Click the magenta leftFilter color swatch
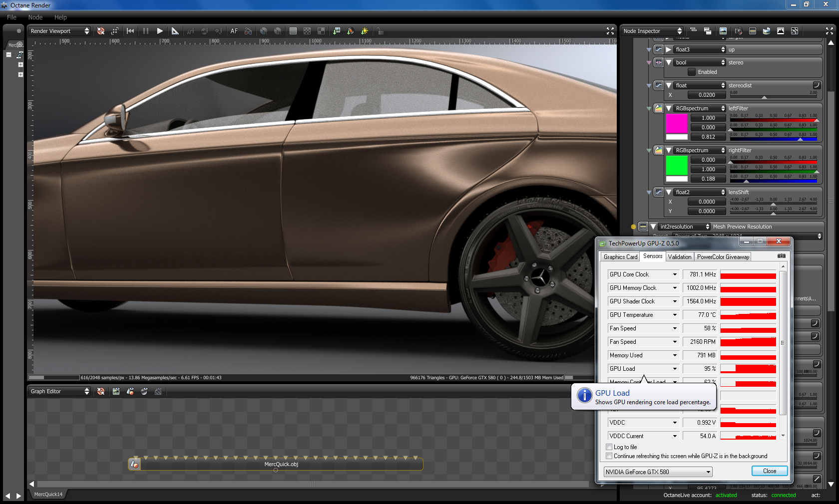The height and width of the screenshot is (504, 839). (x=677, y=123)
